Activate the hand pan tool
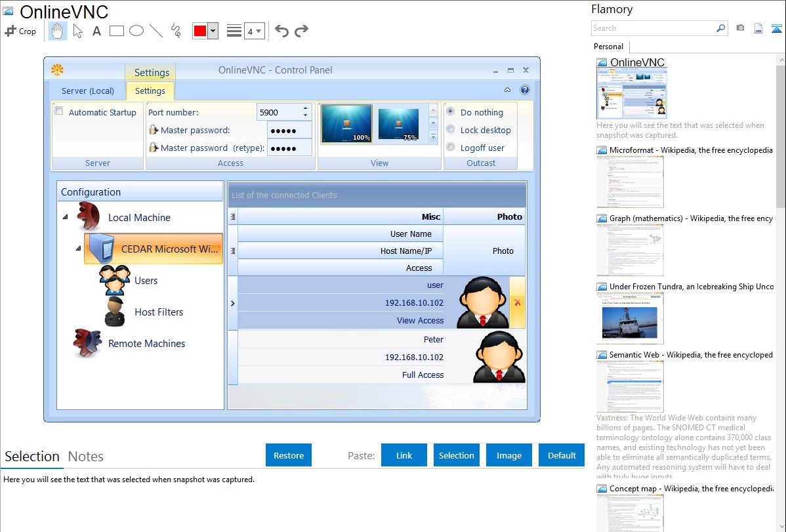 58,31
